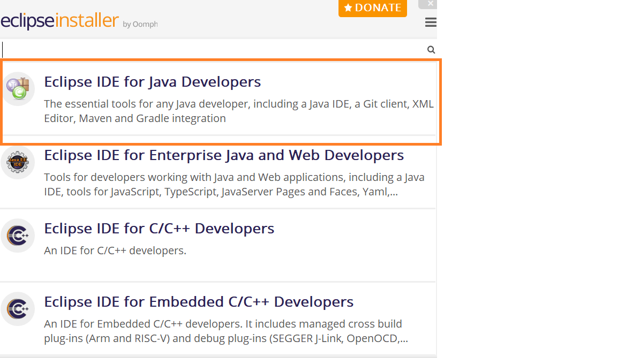Open the hamburger menu icon
Viewport: 617px width, 364px height.
click(431, 22)
